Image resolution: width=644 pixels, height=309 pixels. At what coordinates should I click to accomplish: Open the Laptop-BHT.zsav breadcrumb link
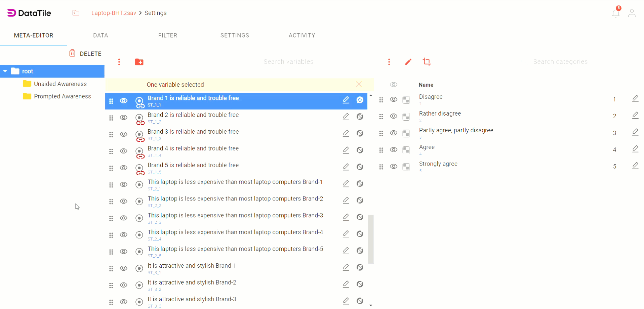click(114, 13)
